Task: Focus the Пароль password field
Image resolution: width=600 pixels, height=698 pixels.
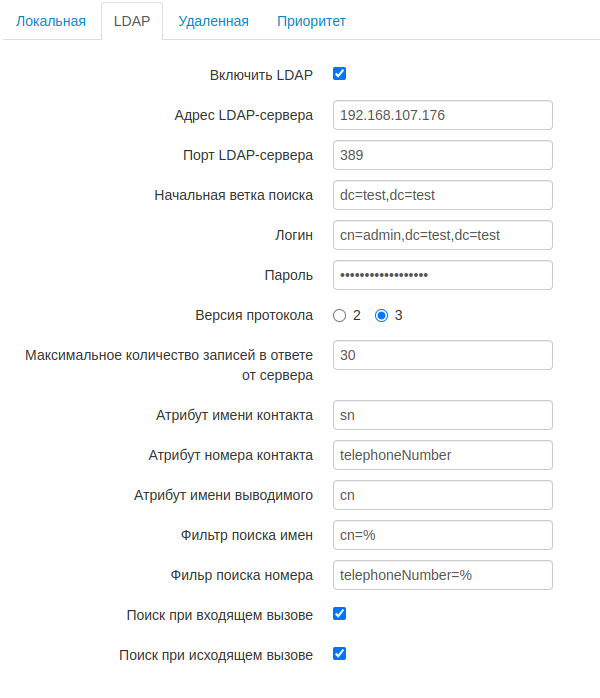Action: click(x=442, y=275)
